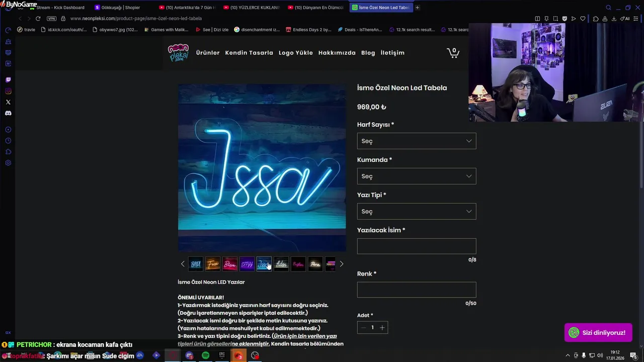This screenshot has width=644, height=362.
Task: Select the purple neon thumbnail
Action: (x=247, y=264)
